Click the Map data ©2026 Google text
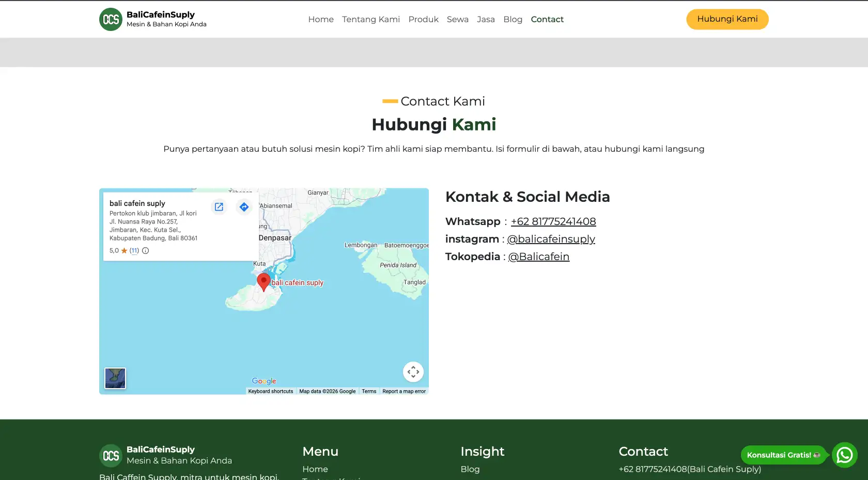 (328, 391)
